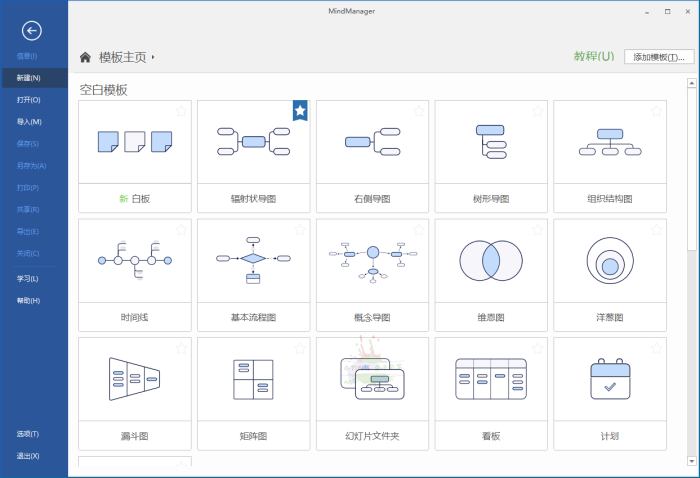
Task: Click the scrollbar up arrow
Action: pos(692,83)
